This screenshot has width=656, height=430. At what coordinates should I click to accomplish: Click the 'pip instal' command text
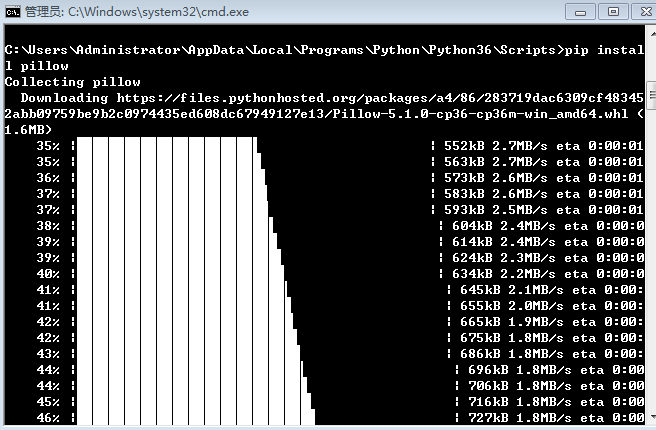click(x=604, y=50)
